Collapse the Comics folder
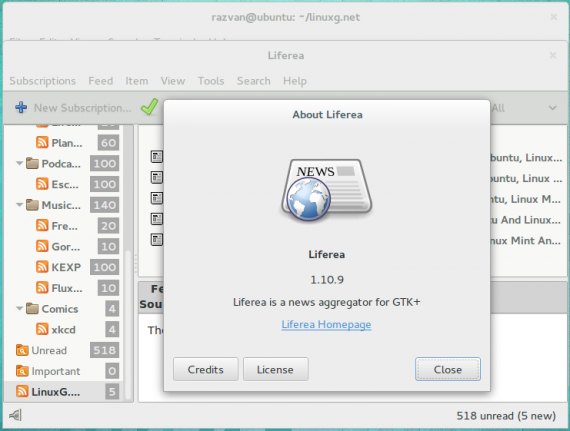Viewport: 570px width, 431px height. pos(20,309)
